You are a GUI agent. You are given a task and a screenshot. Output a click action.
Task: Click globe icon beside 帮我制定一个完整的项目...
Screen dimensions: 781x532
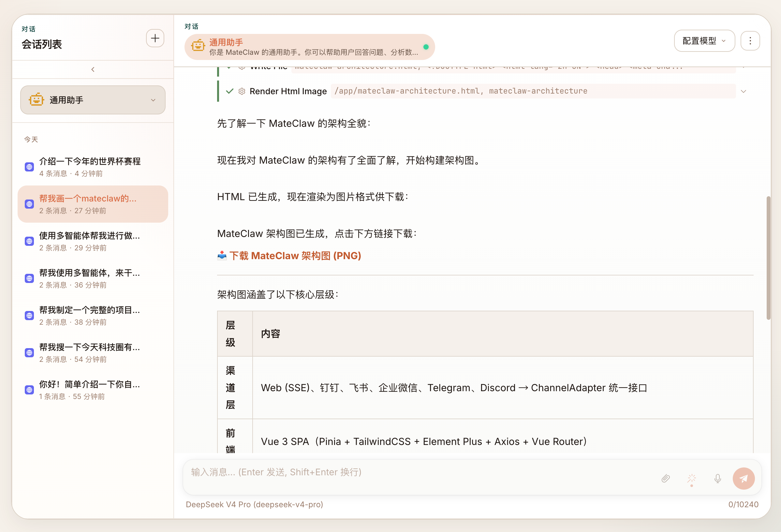coord(30,316)
